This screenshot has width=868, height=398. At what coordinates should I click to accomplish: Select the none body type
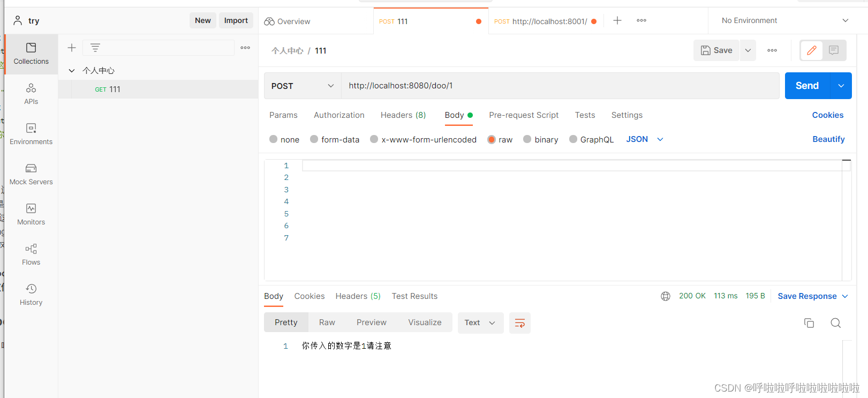[274, 139]
